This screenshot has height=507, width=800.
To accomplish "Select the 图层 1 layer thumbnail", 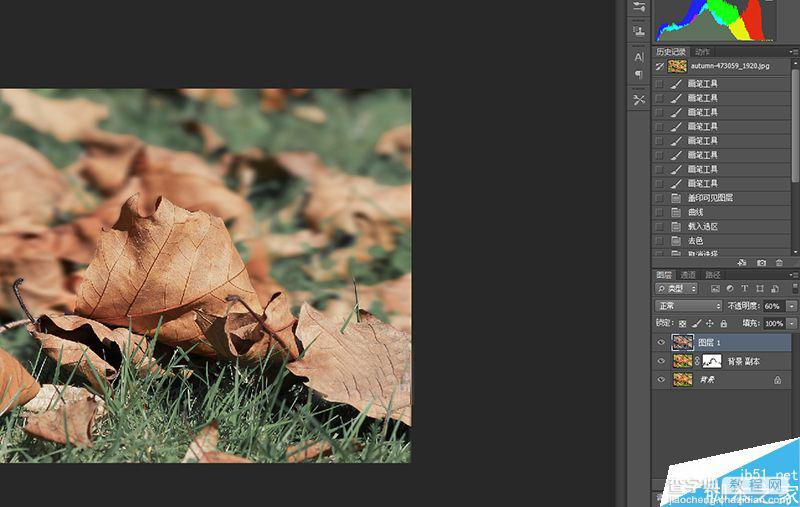I will [683, 342].
